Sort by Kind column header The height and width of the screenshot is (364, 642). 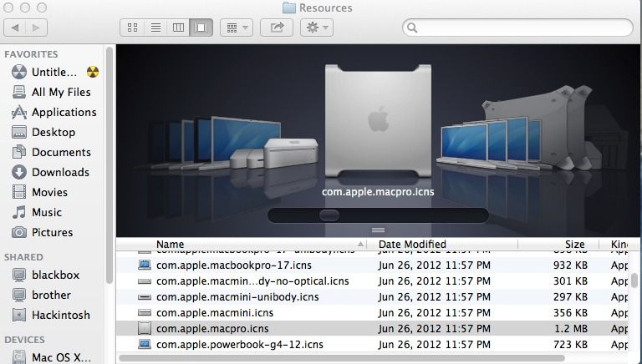(x=619, y=244)
